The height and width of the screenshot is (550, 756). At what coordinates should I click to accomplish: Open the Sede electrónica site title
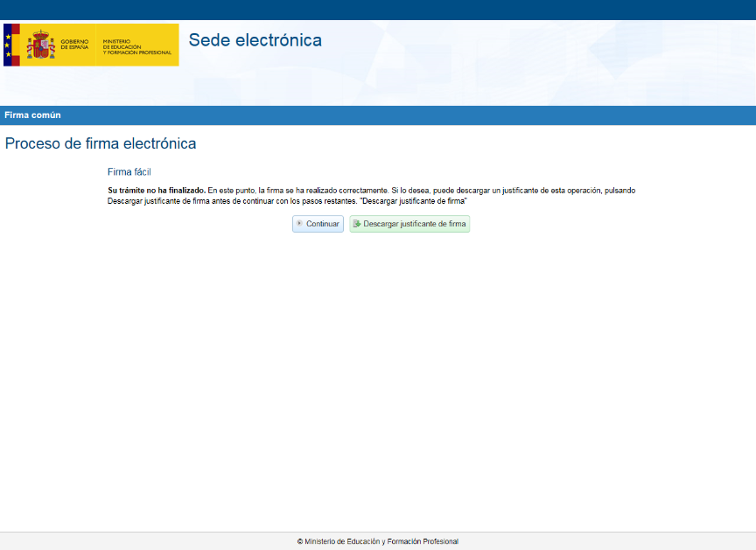(255, 40)
